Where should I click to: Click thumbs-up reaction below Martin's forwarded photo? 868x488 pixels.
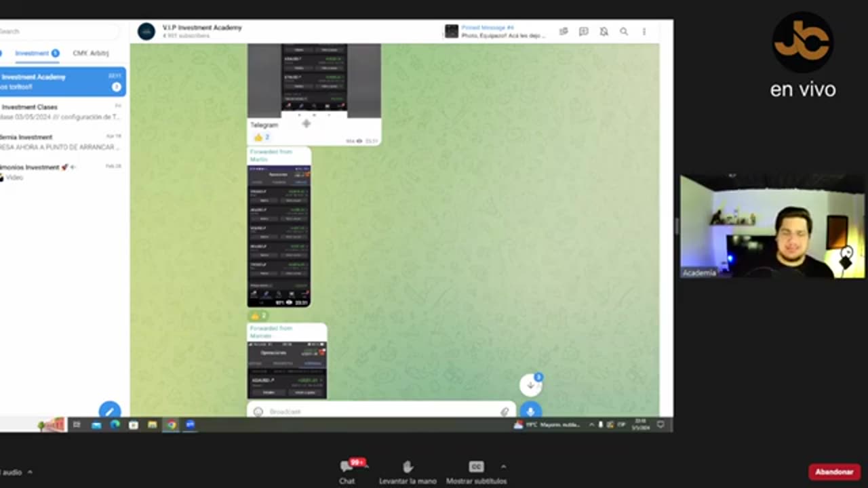tap(258, 316)
